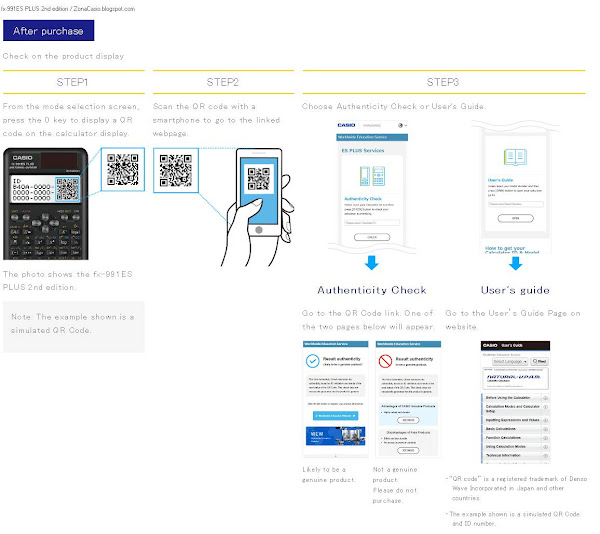Click the OPEN button

[x=515, y=218]
